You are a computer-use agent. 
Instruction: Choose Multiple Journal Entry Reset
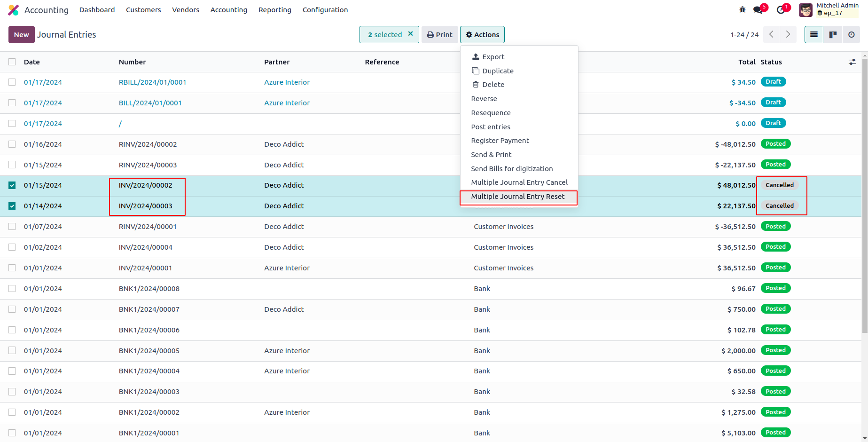tap(517, 197)
